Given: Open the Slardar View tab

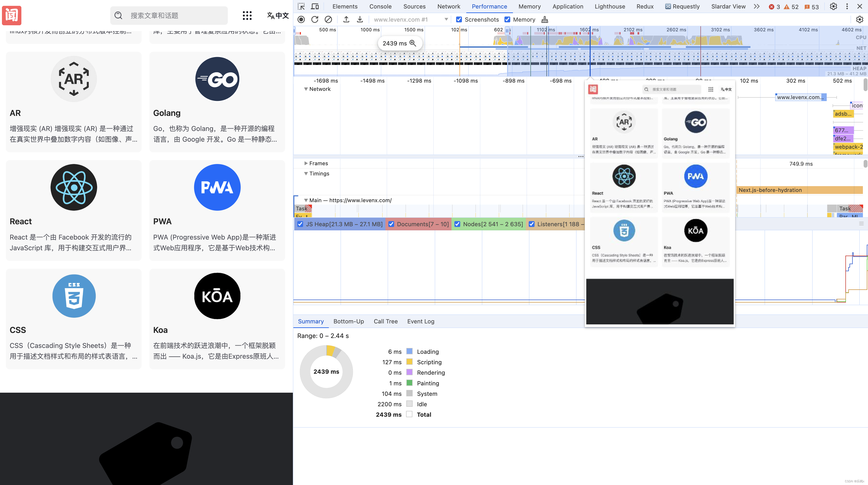Looking at the screenshot, I should click(x=728, y=6).
